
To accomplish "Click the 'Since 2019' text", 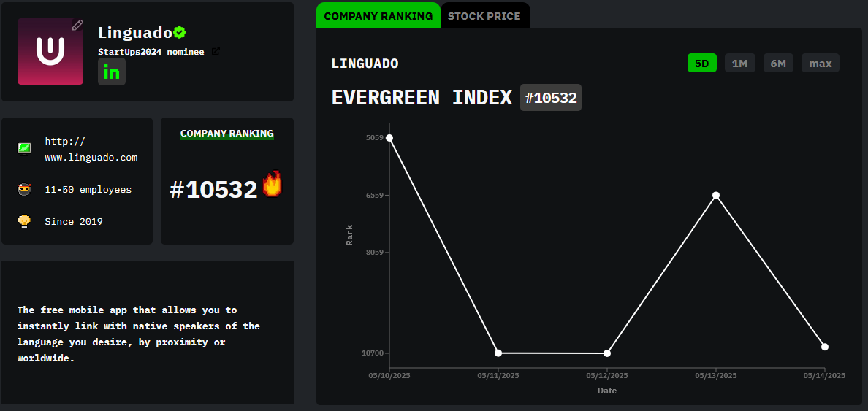I will [x=74, y=222].
